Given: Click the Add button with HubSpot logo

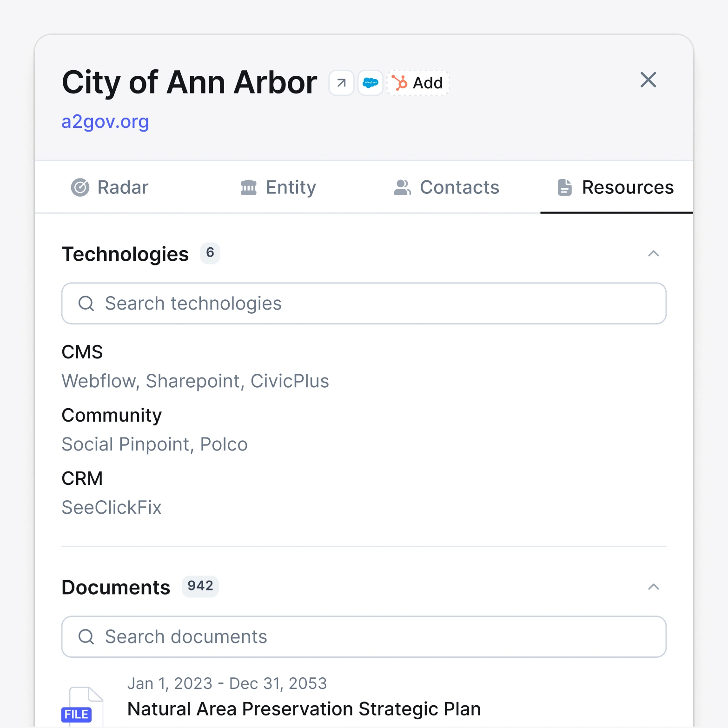Looking at the screenshot, I should click(417, 83).
